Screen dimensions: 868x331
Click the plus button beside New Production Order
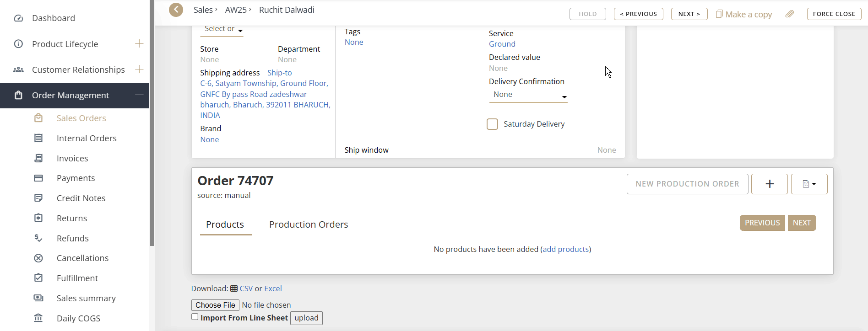[769, 184]
